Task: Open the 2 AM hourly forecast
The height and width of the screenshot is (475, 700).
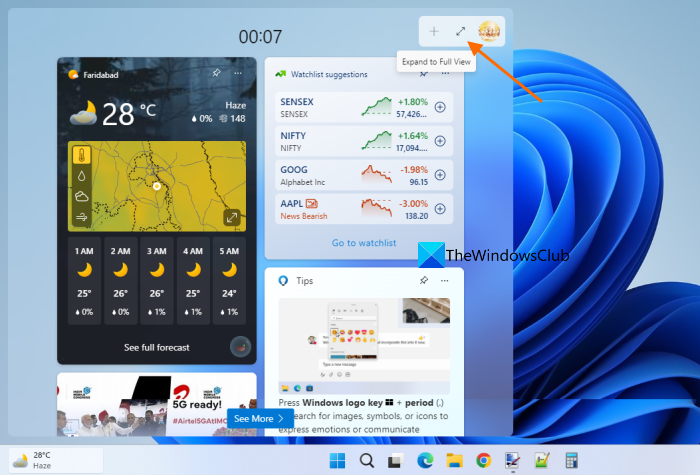Action: pyautogui.click(x=121, y=281)
